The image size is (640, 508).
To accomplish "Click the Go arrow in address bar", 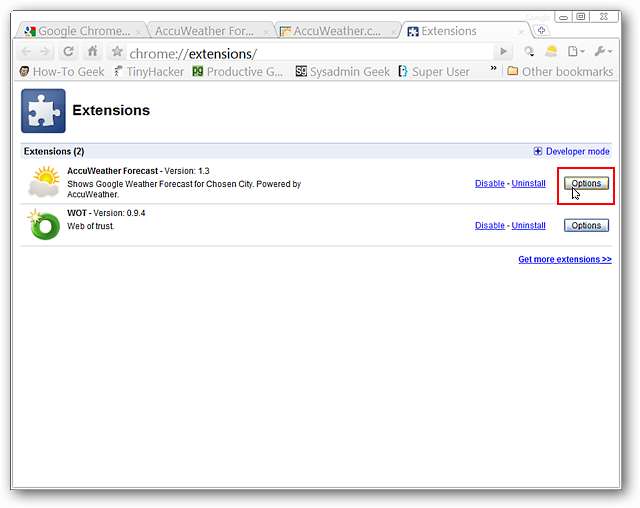I will click(503, 52).
